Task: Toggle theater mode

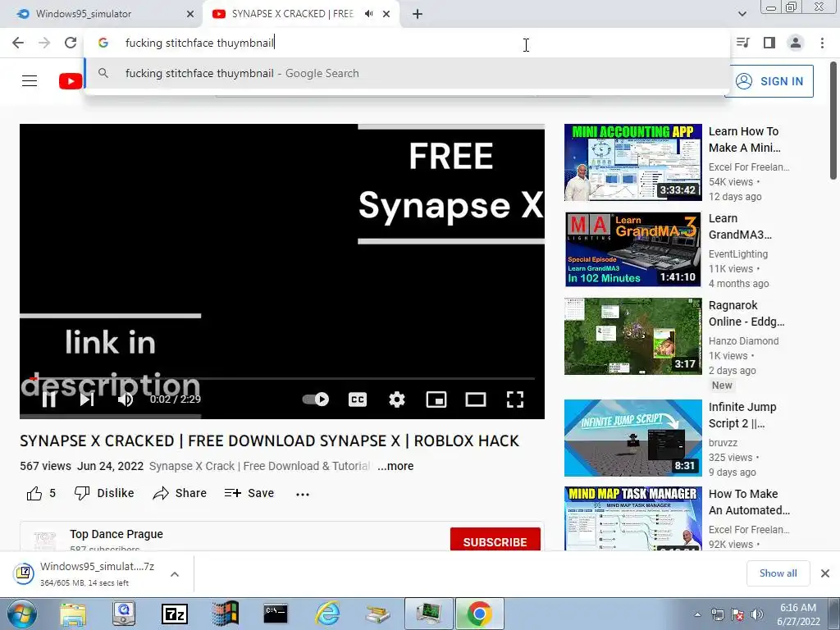Action: point(476,399)
